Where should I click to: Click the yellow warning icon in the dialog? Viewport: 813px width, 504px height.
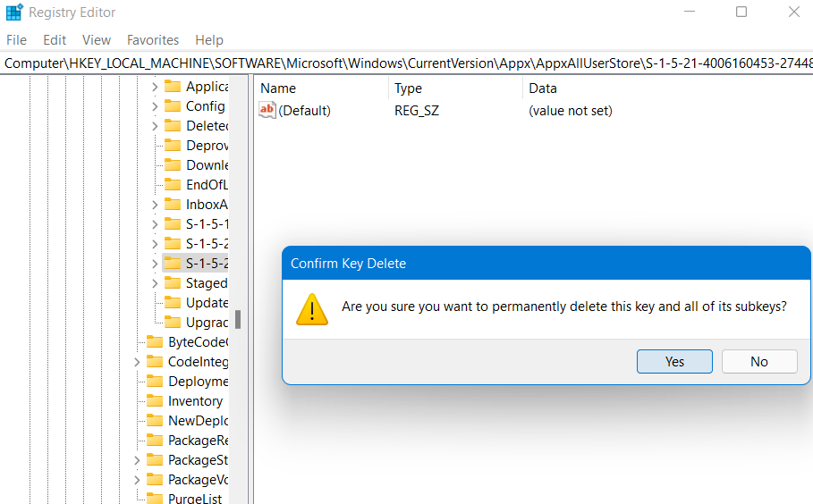(x=312, y=307)
